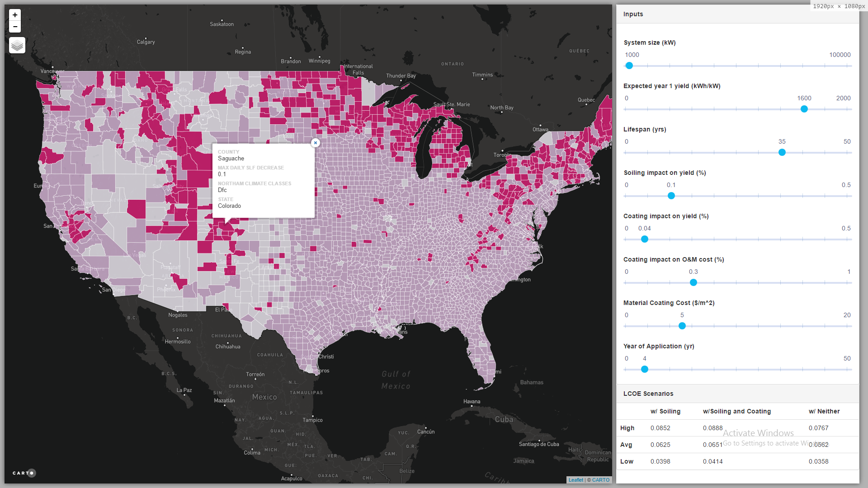Click the System size slider handle

629,66
